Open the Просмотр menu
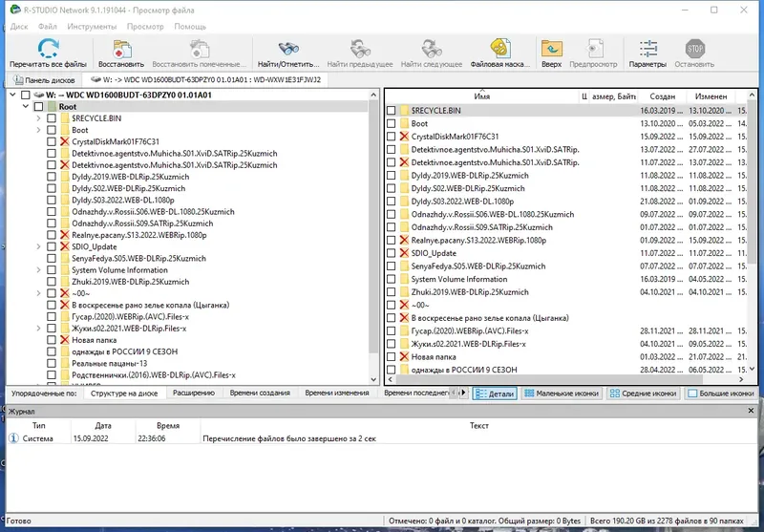 tap(145, 27)
